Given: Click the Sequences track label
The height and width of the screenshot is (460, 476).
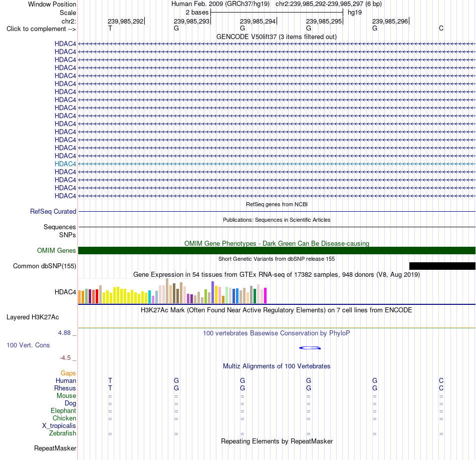Looking at the screenshot, I should tap(60, 227).
